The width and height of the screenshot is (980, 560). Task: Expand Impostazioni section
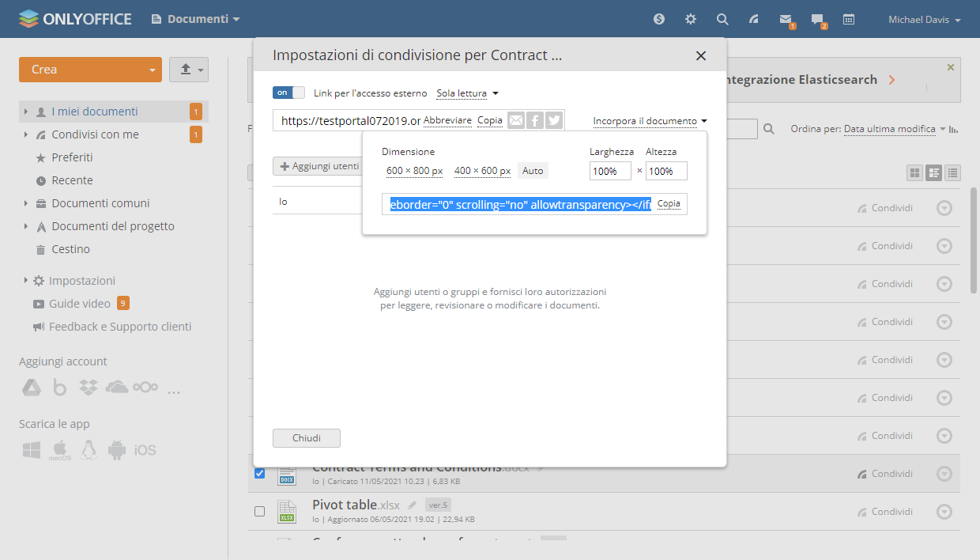pos(25,281)
